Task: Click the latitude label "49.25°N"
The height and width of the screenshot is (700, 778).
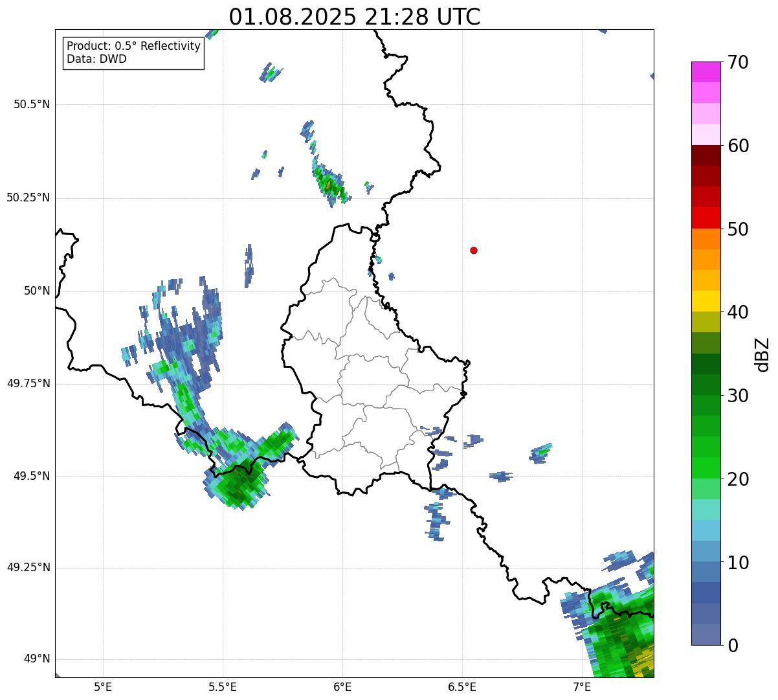Action: tap(28, 568)
